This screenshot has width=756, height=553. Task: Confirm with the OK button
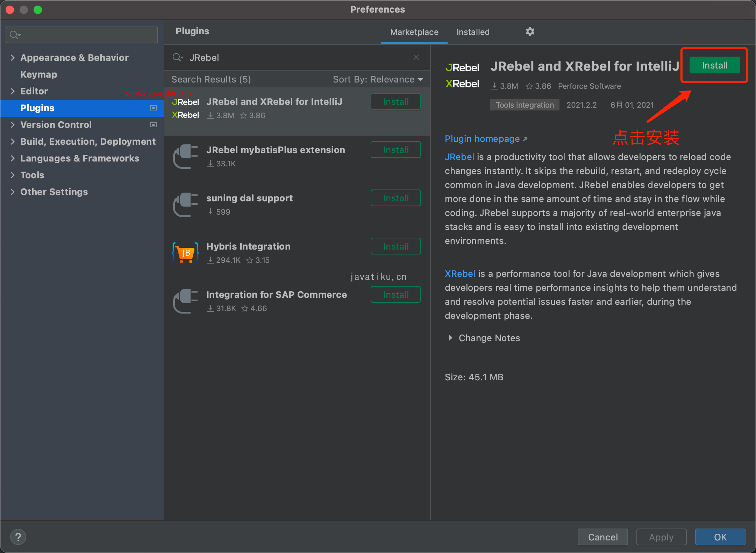tap(720, 537)
